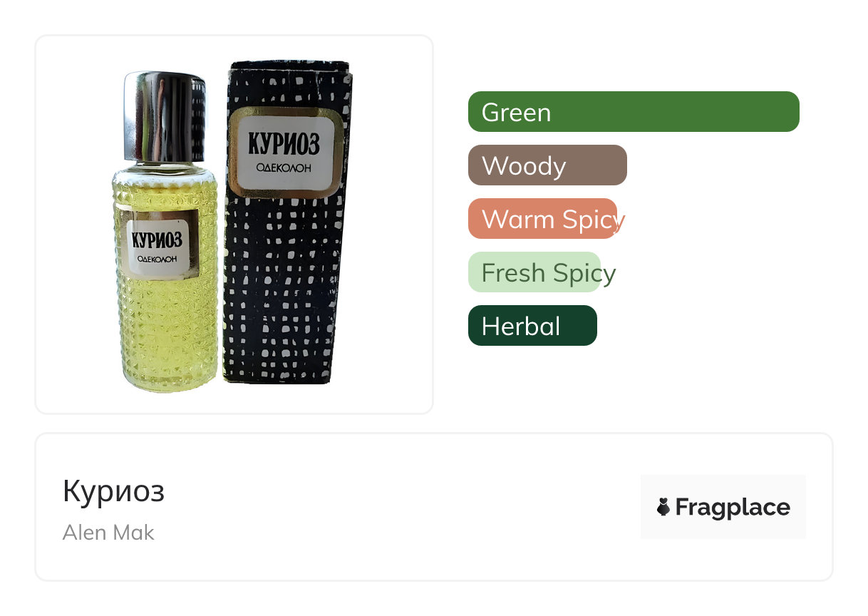This screenshot has width=868, height=616.
Task: Select the Woody accord bar
Action: pyautogui.click(x=547, y=165)
